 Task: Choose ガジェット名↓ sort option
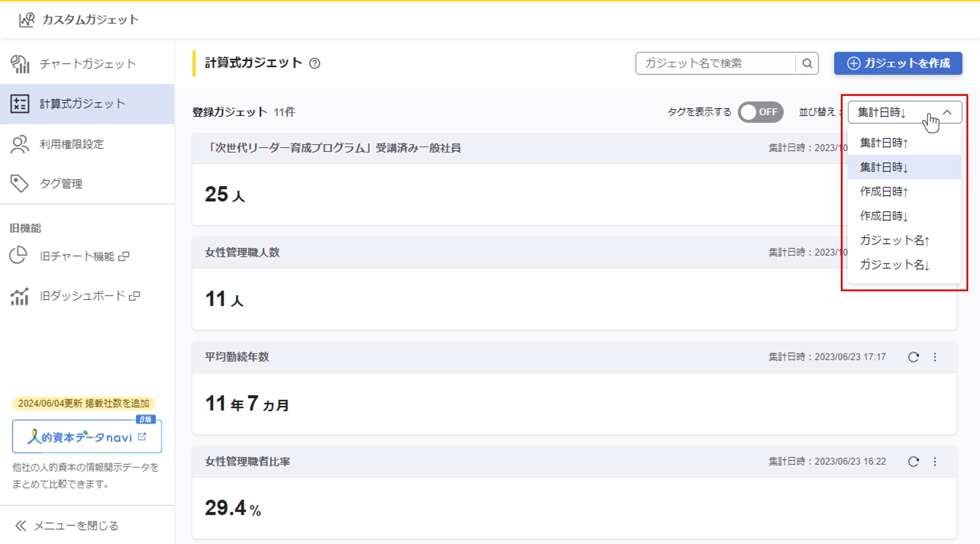(894, 265)
